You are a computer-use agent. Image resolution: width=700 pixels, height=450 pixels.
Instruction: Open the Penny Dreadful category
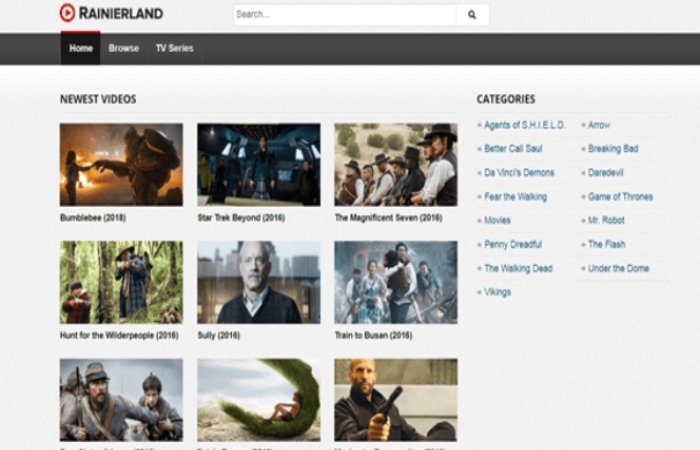(x=513, y=244)
